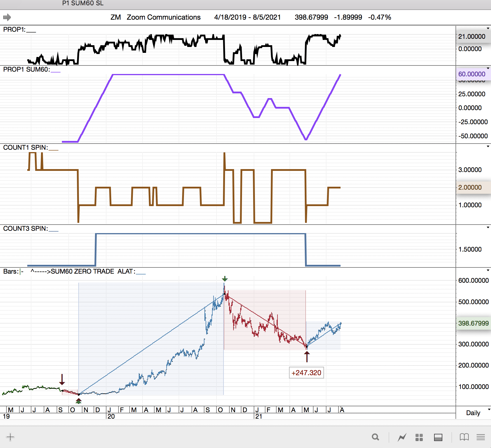Click the horizontal lines list icon

(x=481, y=437)
